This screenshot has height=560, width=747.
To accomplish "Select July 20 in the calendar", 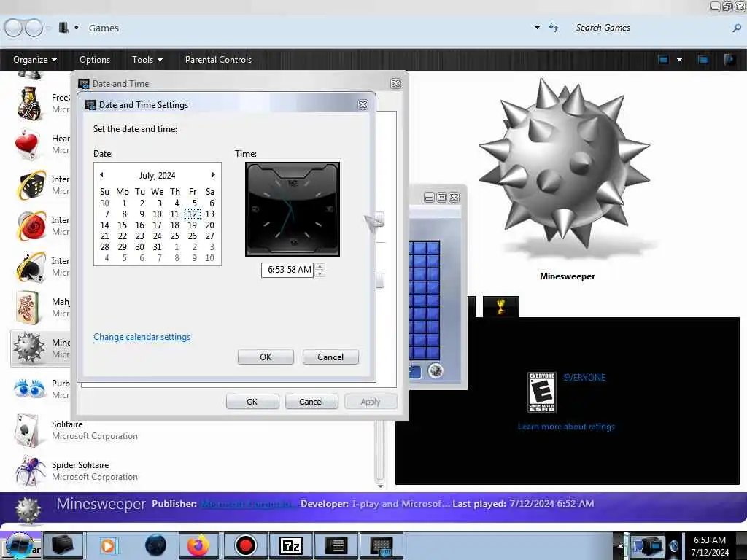I will pos(209,225).
